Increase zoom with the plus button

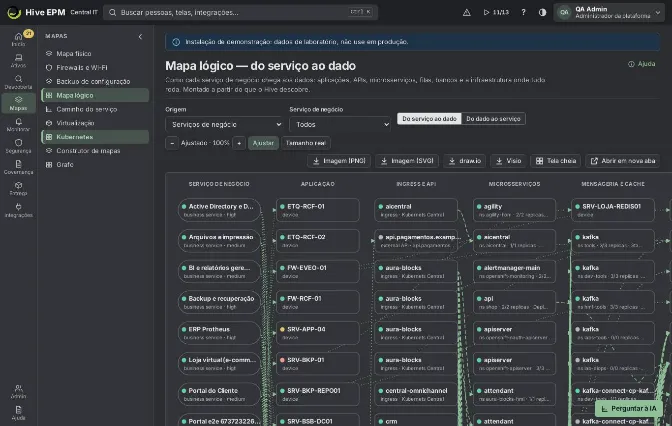pos(239,143)
